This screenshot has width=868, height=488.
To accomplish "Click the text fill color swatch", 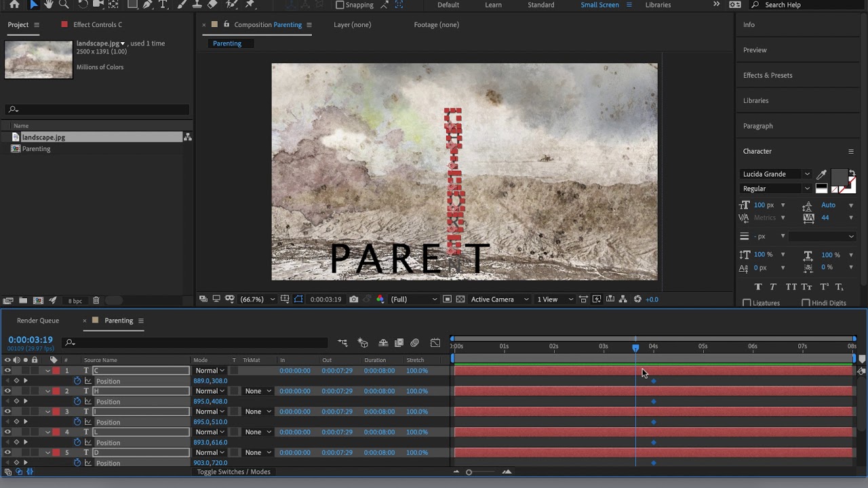I will (x=840, y=178).
